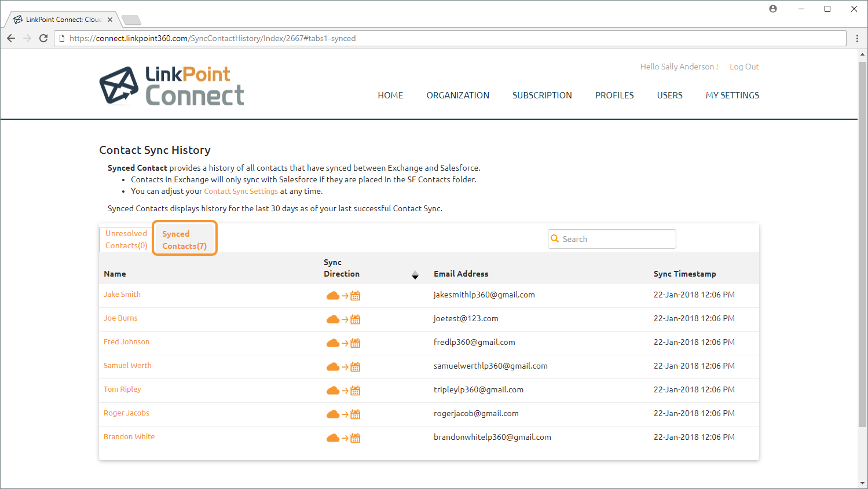
Task: Open the Samuel Werth contact link
Action: click(x=127, y=365)
